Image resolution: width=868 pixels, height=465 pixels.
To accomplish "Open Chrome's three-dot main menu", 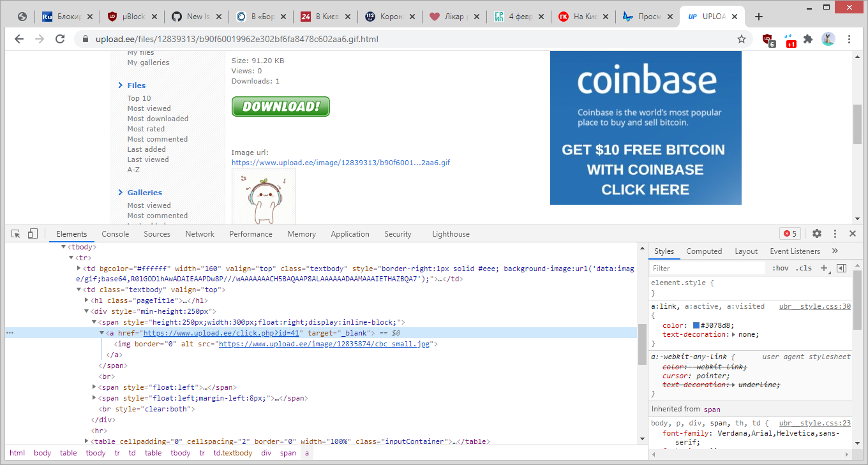I will tap(849, 39).
